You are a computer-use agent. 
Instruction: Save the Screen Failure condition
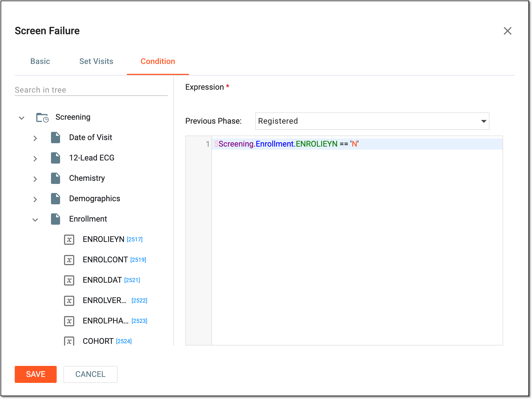click(x=36, y=374)
